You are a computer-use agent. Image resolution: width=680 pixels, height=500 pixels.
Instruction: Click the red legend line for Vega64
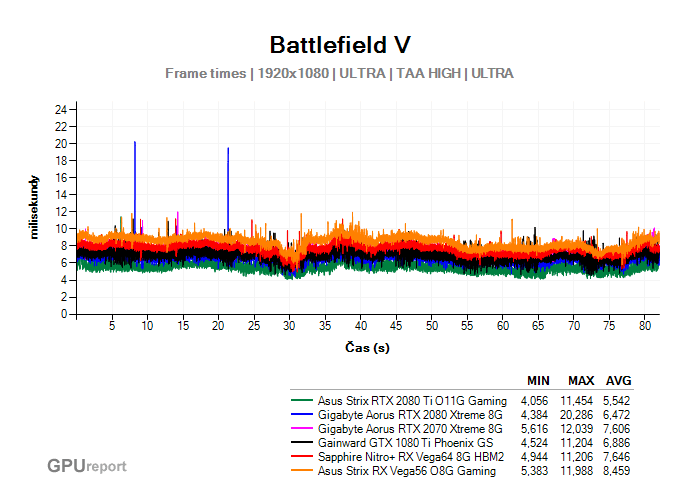point(301,457)
